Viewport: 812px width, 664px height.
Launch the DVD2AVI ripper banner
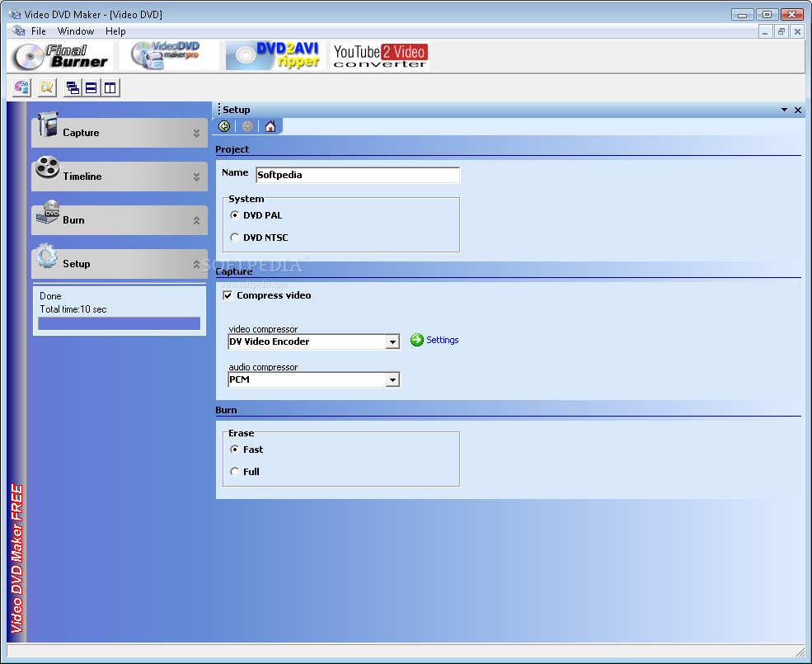tap(275, 56)
